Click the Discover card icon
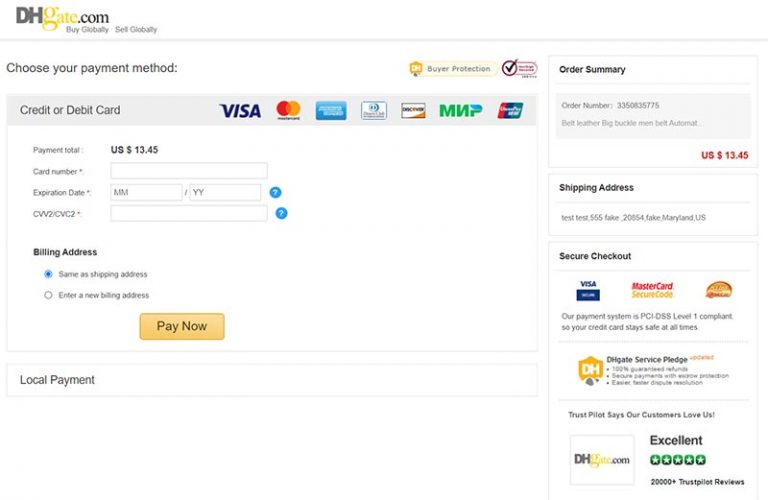Image resolution: width=768 pixels, height=500 pixels. tap(413, 110)
